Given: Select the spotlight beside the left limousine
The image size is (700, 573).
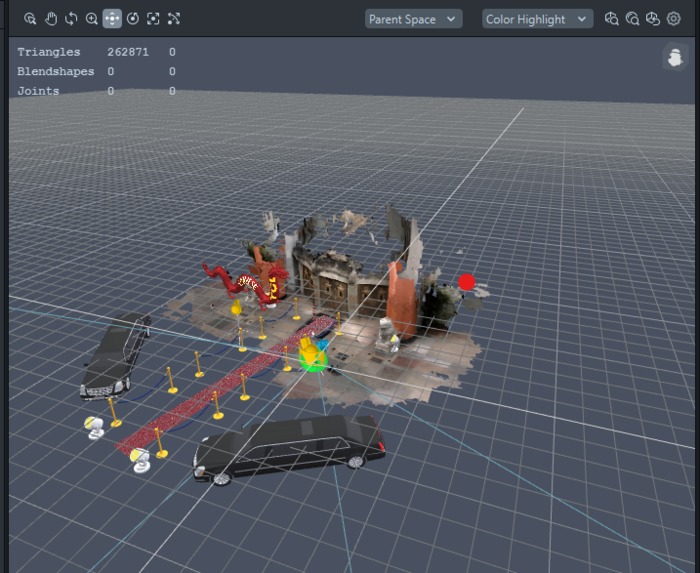Looking at the screenshot, I should click(x=95, y=428).
